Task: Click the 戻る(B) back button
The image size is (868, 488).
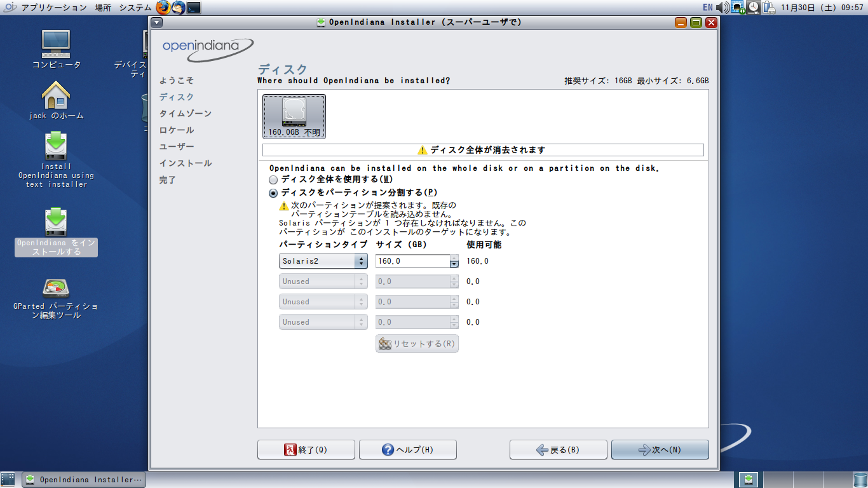Action: point(559,450)
